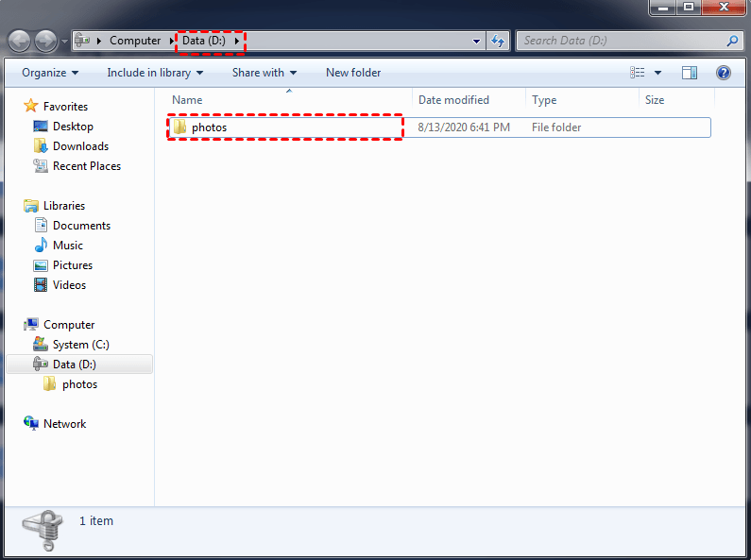Click the File folder type cell

(x=556, y=127)
